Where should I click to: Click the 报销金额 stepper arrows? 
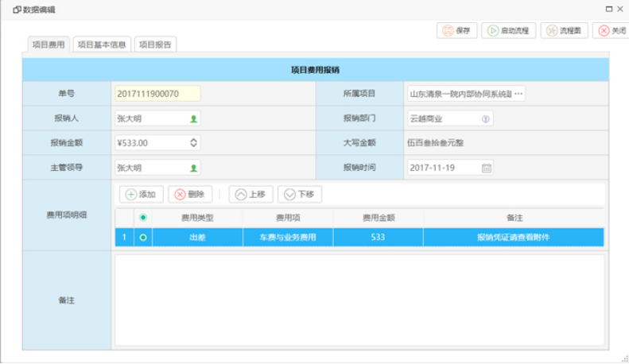[x=193, y=143]
